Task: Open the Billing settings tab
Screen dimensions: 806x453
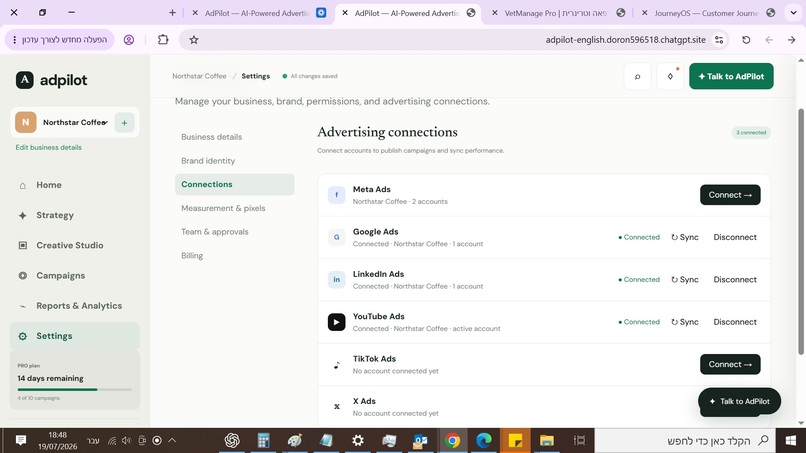Action: pos(234,256)
